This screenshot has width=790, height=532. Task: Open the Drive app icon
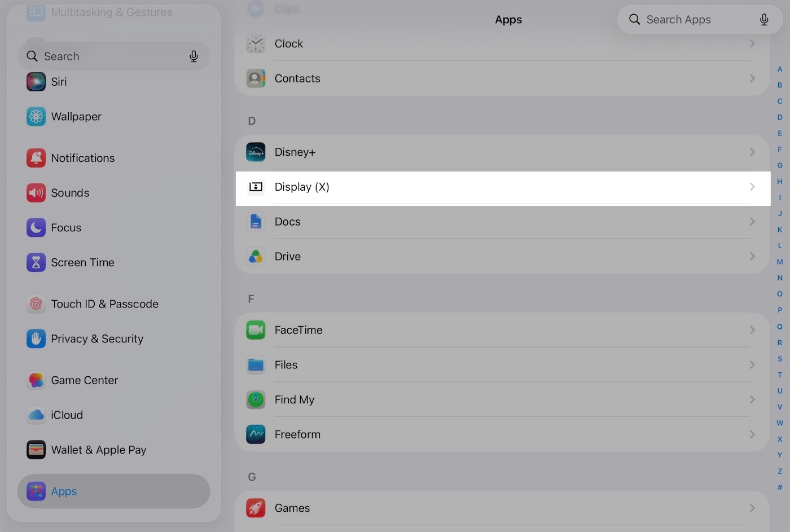tap(256, 257)
